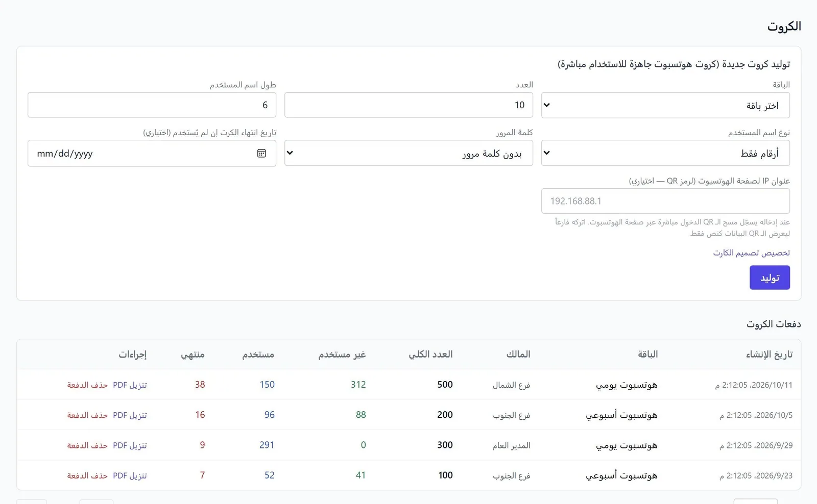
Task: Click the الكروت page heading
Action: coord(784,27)
